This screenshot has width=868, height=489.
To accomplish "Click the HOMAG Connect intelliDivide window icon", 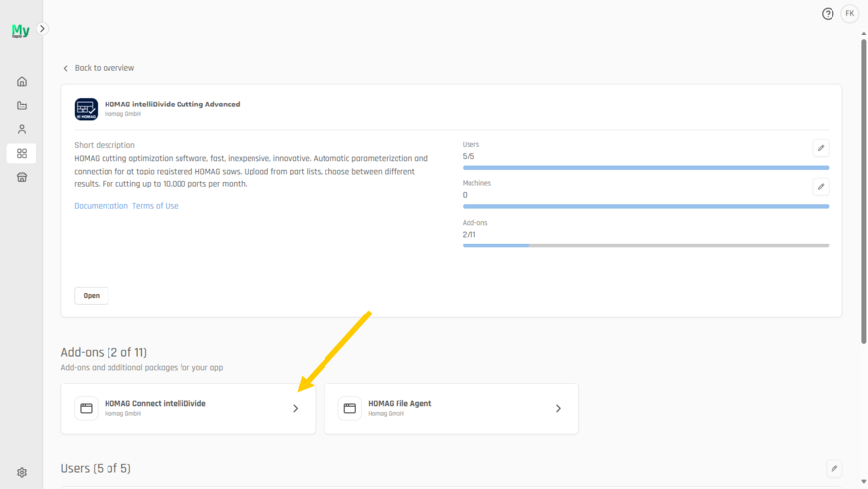I will coord(87,408).
